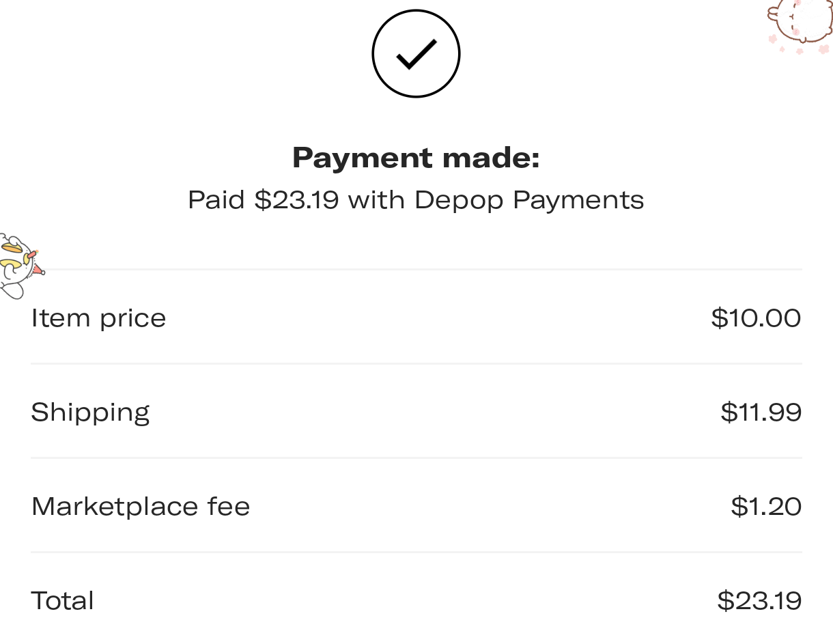Click the divider between Shipping and Marketplace fee

click(416, 458)
